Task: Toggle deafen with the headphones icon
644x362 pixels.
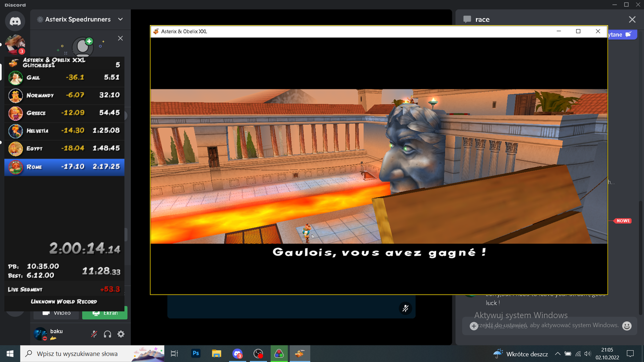Action: (107, 334)
